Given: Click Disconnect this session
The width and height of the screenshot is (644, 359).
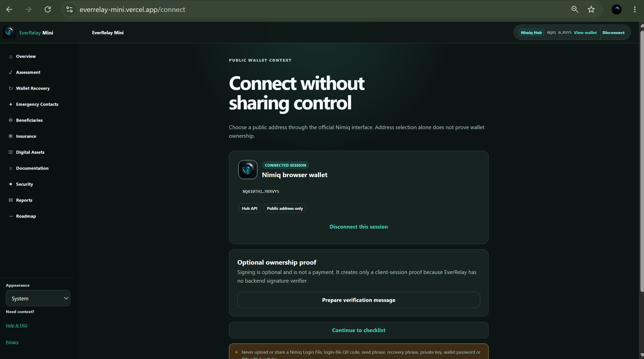Looking at the screenshot, I should [x=359, y=227].
